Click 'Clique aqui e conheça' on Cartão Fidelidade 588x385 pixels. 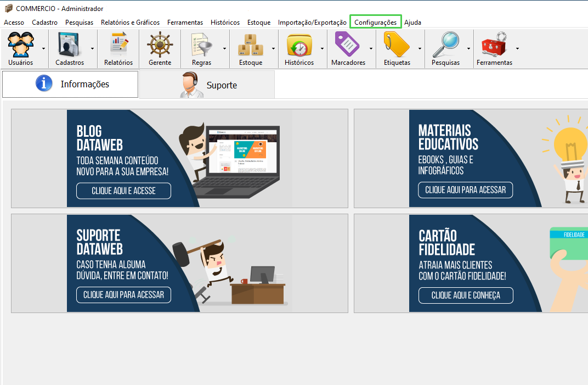[x=466, y=295]
